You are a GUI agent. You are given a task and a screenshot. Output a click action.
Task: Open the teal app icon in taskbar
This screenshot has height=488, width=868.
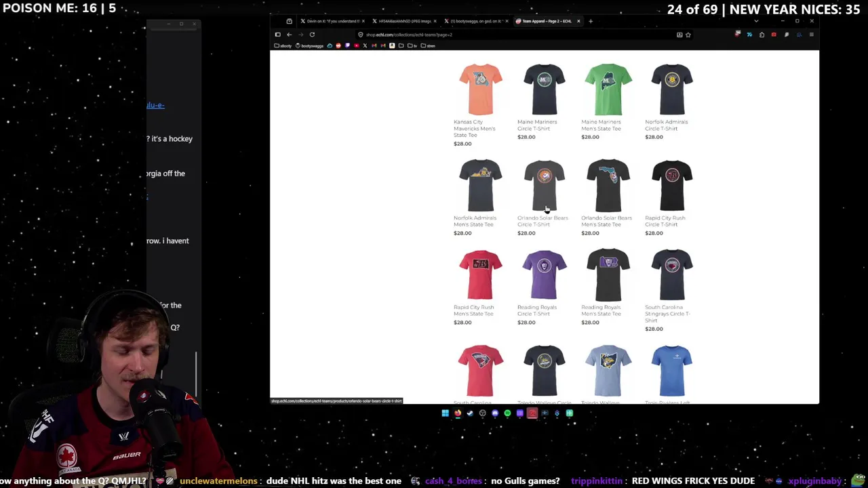pos(570,413)
